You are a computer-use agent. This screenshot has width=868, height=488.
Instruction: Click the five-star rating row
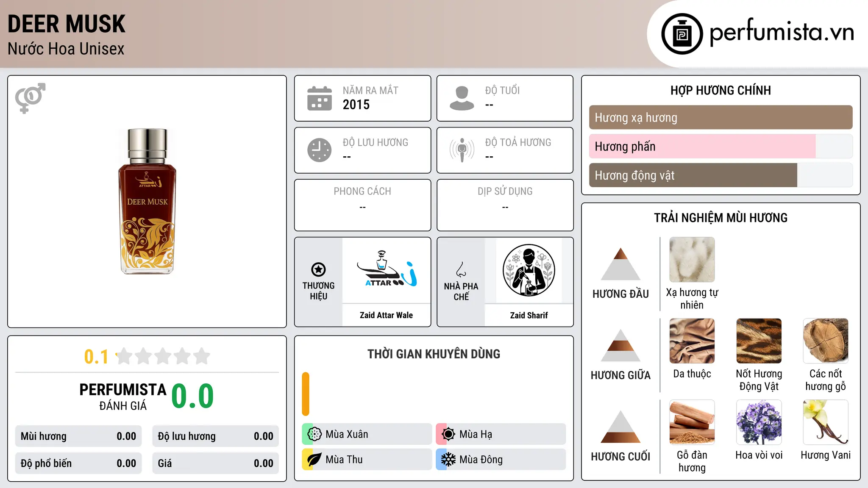[x=163, y=356]
